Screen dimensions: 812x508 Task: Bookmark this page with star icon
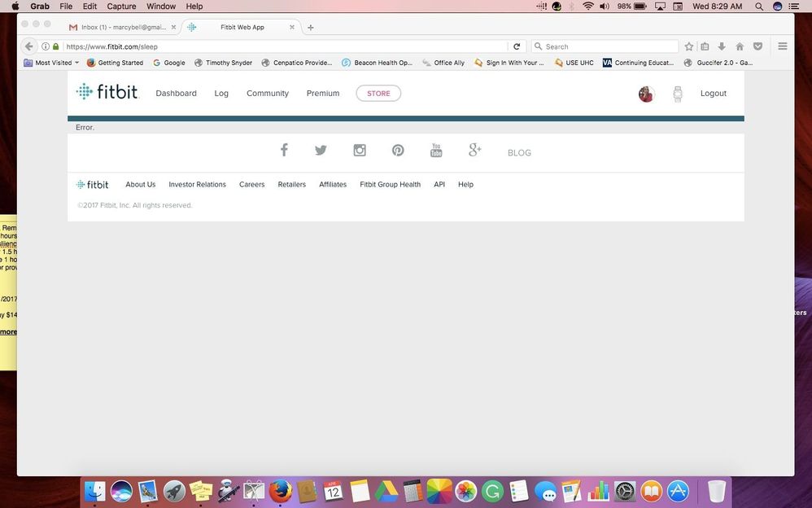click(x=689, y=46)
